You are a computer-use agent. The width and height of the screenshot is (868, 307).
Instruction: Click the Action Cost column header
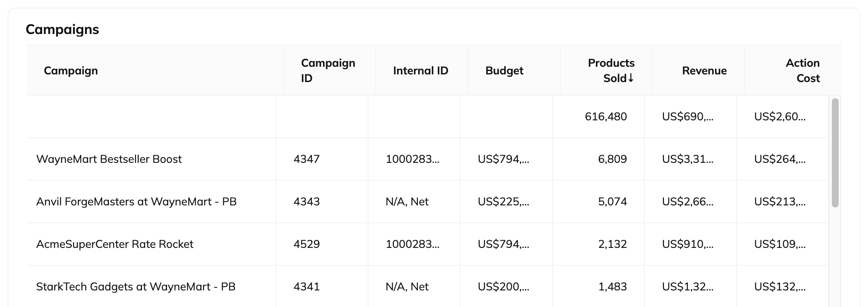click(x=802, y=71)
